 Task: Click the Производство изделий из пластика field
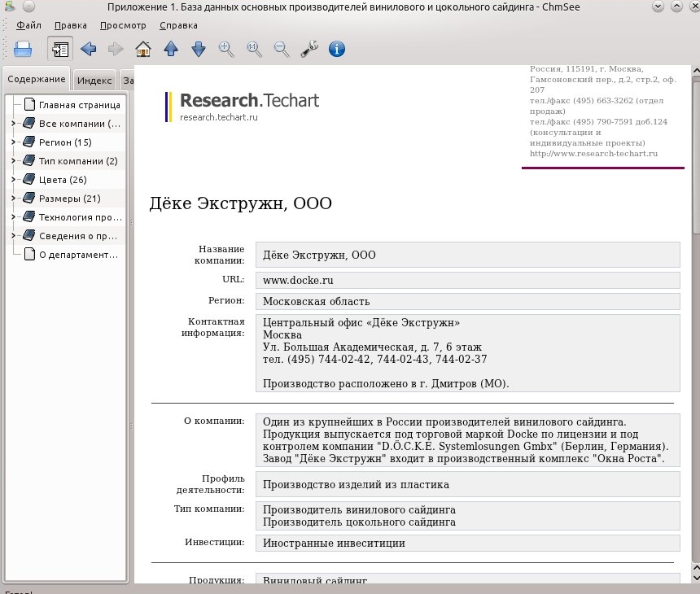click(x=467, y=484)
